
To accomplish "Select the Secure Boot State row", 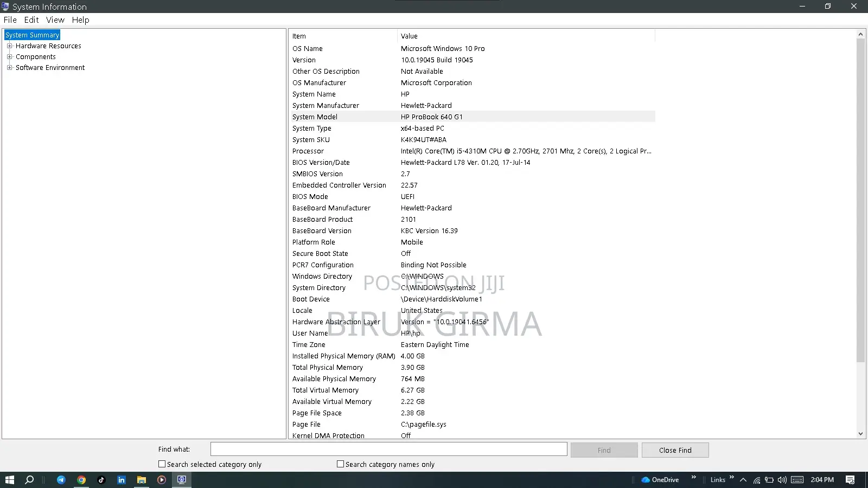I will click(x=472, y=254).
